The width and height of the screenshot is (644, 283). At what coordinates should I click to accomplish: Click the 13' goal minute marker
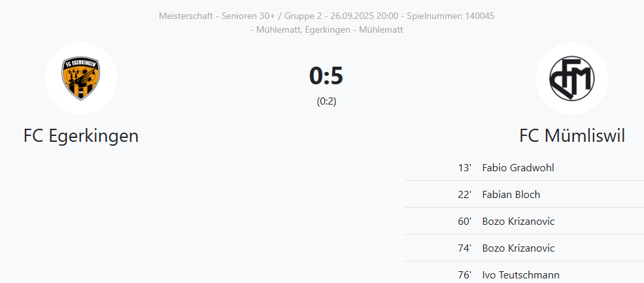coord(464,167)
